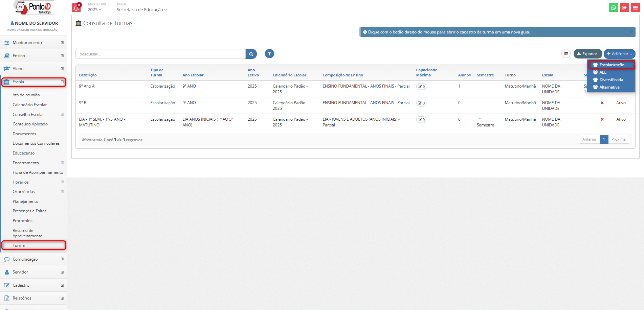Go to Anterior page
Viewport: 644px width, 310px height.
tap(589, 139)
